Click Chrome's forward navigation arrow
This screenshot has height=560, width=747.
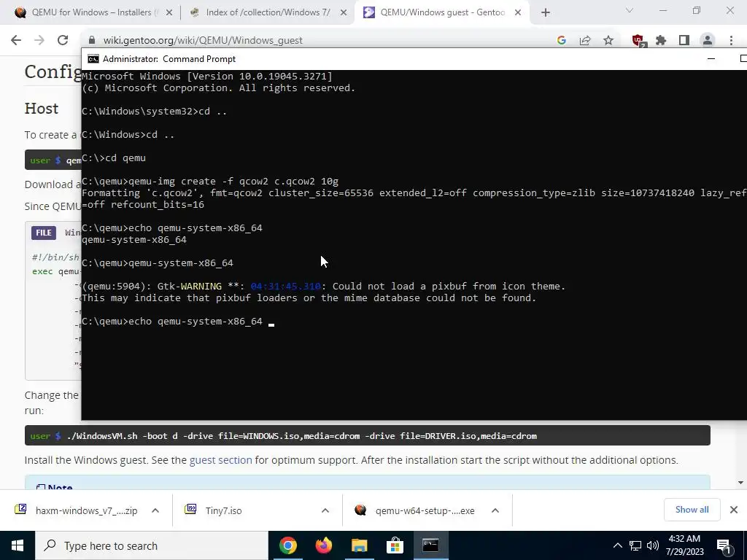(39, 41)
